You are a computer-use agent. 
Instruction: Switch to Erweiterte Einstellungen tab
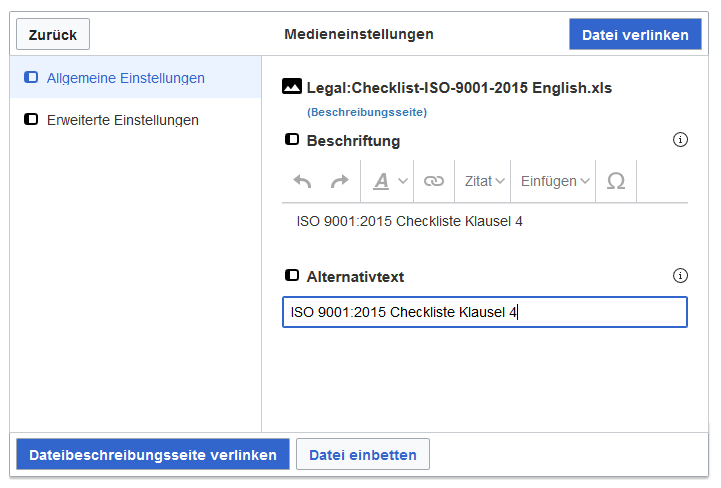(135, 120)
